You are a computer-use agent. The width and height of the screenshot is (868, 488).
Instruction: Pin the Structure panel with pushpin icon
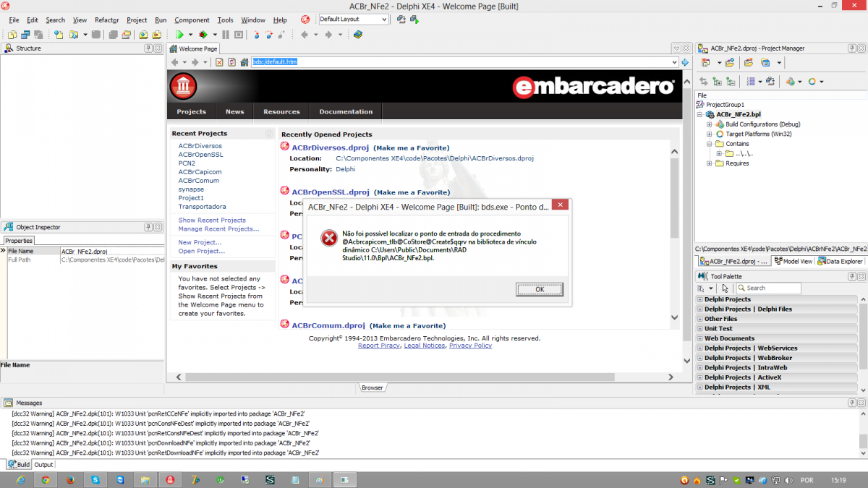pyautogui.click(x=148, y=48)
